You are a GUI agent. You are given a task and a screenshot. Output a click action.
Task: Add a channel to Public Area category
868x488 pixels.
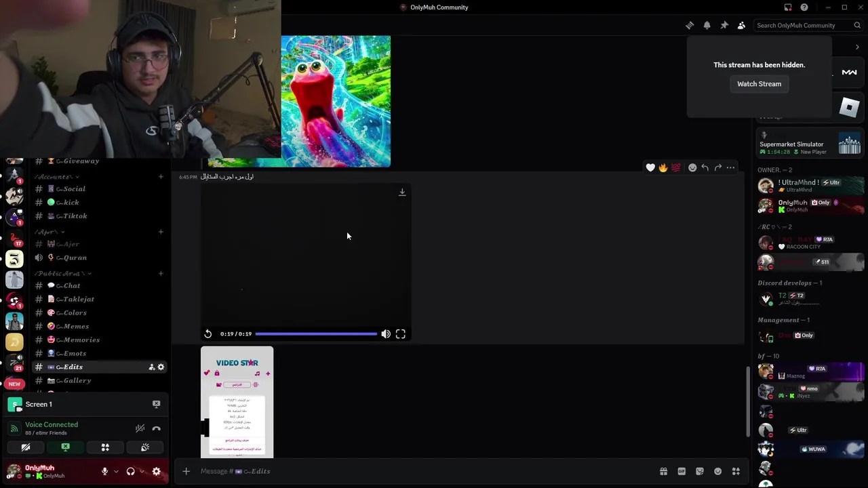point(161,273)
